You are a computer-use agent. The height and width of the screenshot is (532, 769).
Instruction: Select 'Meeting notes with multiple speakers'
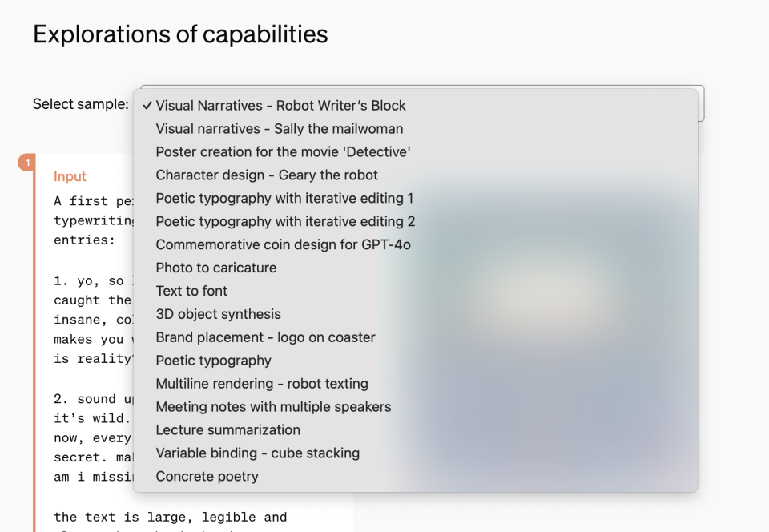(x=273, y=408)
